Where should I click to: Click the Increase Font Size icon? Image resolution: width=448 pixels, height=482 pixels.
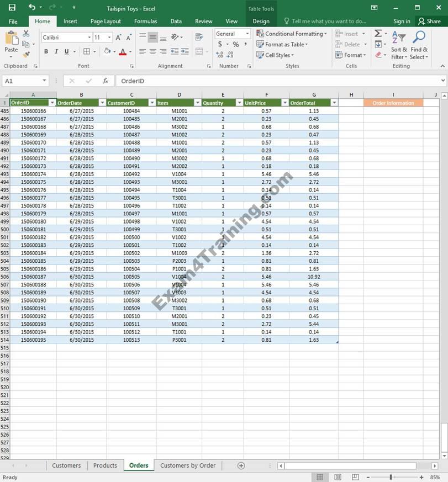119,38
